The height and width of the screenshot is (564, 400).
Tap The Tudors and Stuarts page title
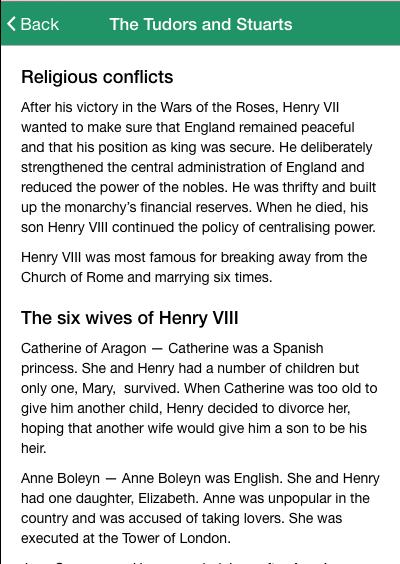(x=201, y=24)
